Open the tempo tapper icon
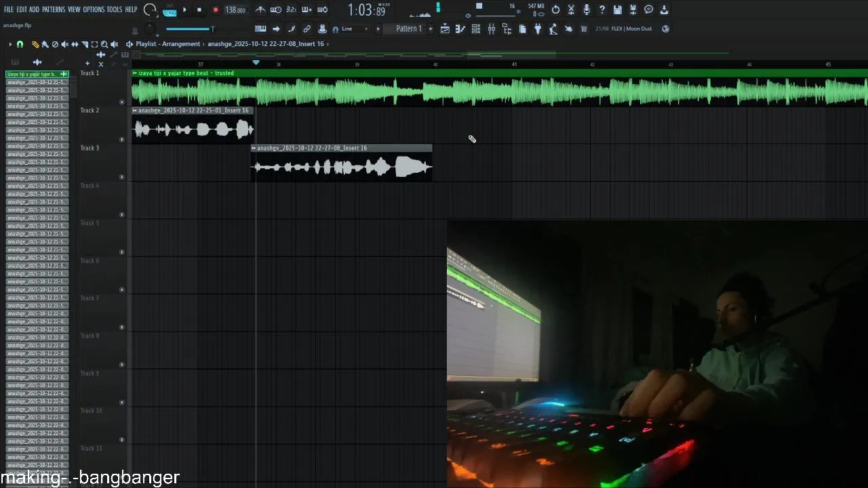The height and width of the screenshot is (488, 868). coord(553,28)
